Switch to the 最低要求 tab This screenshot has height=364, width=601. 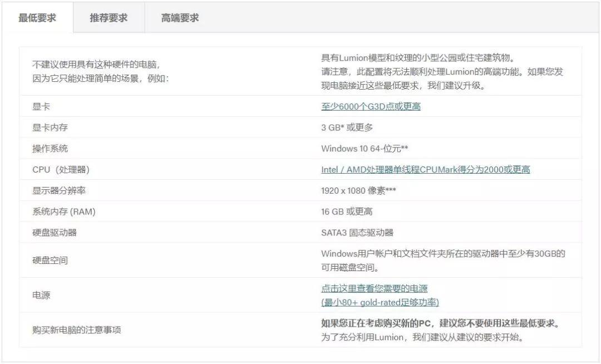tap(38, 18)
